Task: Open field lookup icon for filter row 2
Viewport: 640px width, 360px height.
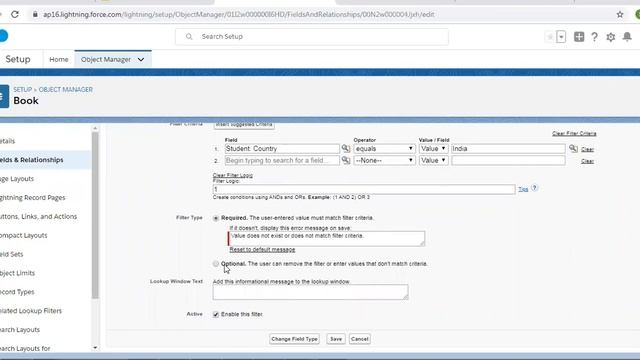Action: 346,160
